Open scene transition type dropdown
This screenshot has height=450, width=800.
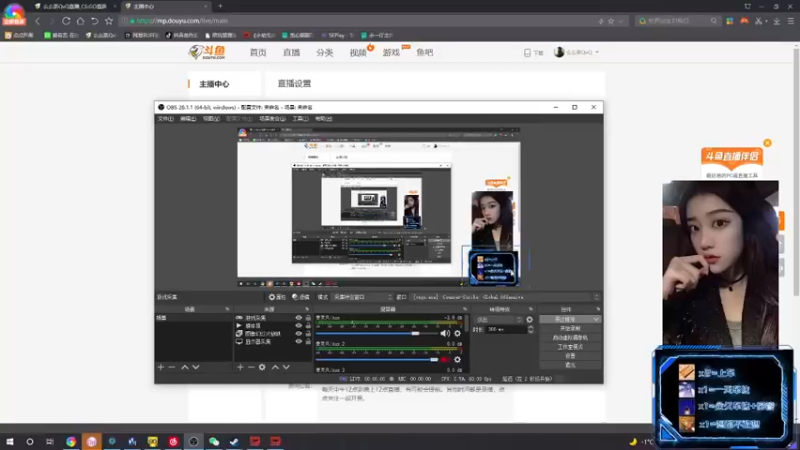pyautogui.click(x=498, y=319)
